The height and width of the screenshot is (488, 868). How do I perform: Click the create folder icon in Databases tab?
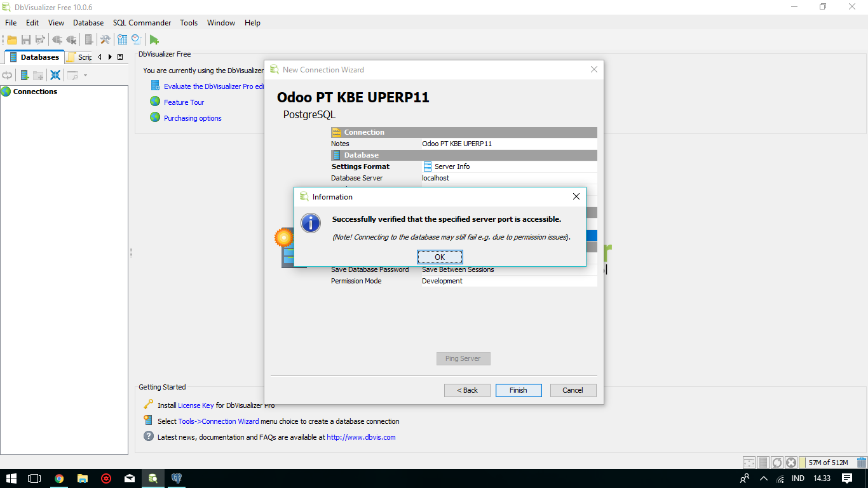(39, 75)
